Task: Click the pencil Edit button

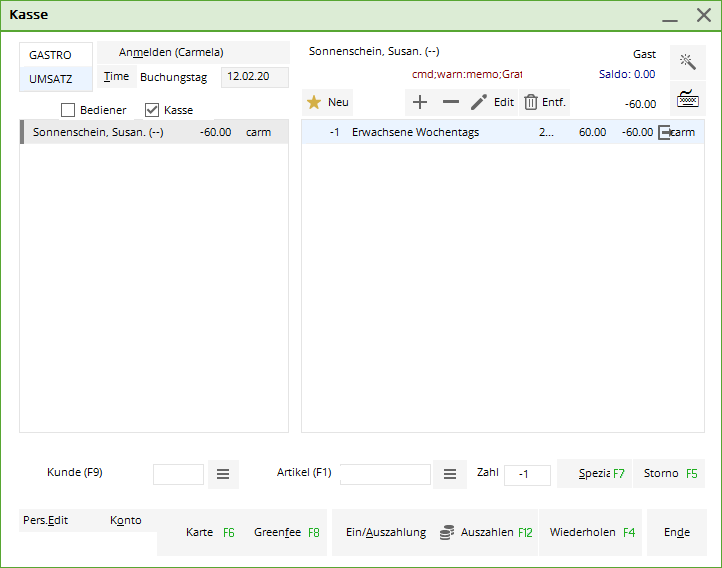Action: [492, 102]
